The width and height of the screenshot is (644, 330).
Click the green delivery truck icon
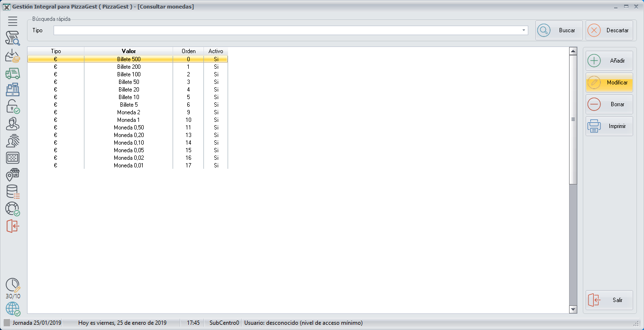pos(13,73)
